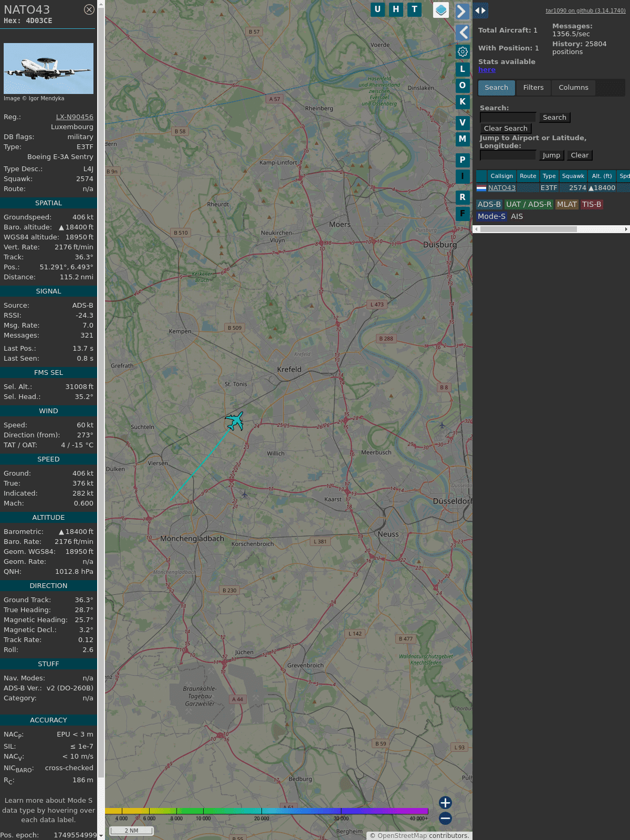Toggle the U map button
The image size is (630, 840).
click(x=377, y=9)
